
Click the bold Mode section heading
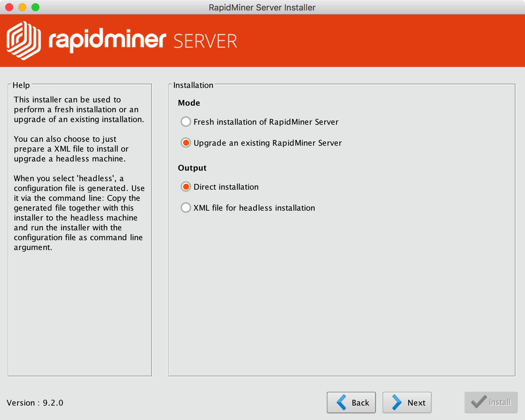coord(189,103)
